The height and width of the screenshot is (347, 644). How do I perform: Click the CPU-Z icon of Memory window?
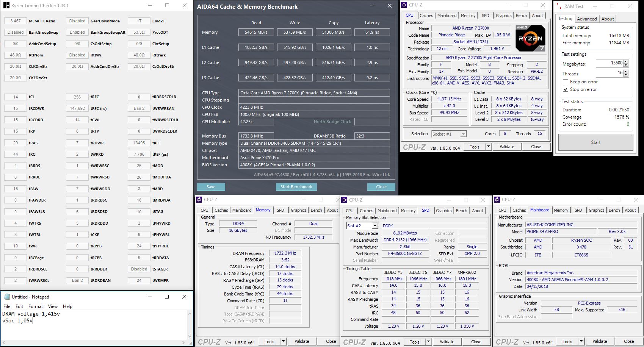[x=199, y=200]
